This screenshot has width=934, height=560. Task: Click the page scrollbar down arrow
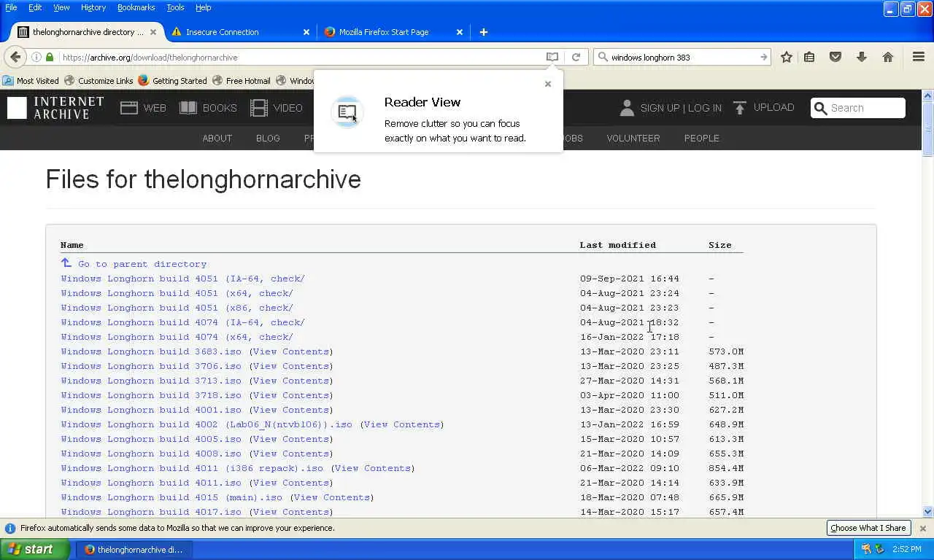coord(927,512)
